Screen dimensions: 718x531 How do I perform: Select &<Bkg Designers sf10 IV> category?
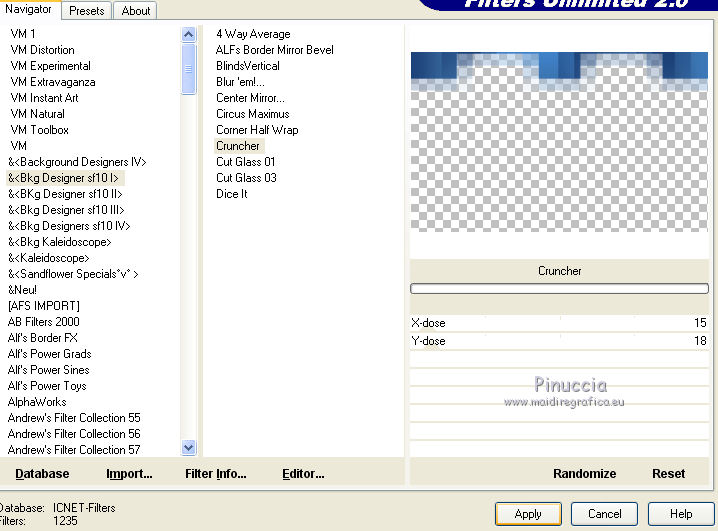coord(69,226)
